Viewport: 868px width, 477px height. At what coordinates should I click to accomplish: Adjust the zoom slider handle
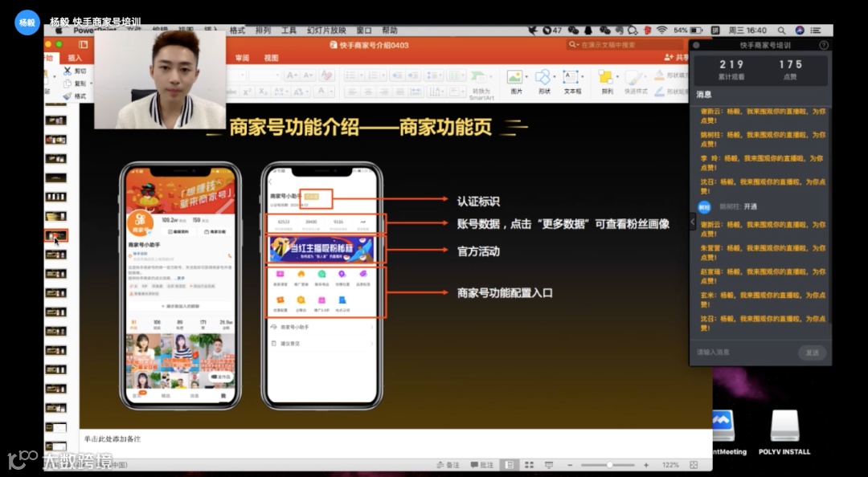609,465
